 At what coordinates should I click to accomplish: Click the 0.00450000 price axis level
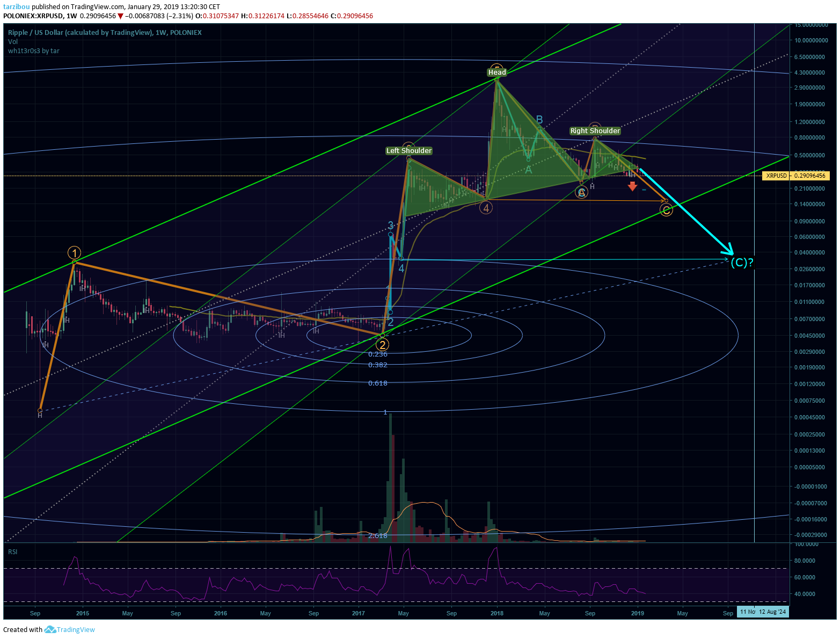point(810,336)
